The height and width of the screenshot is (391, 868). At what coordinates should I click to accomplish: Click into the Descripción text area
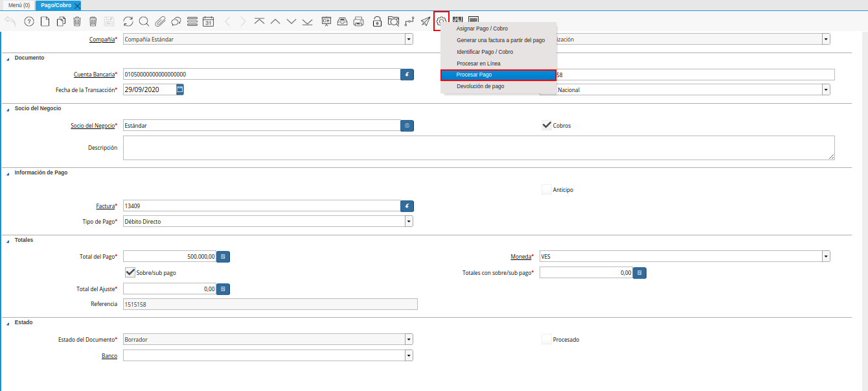[478, 148]
